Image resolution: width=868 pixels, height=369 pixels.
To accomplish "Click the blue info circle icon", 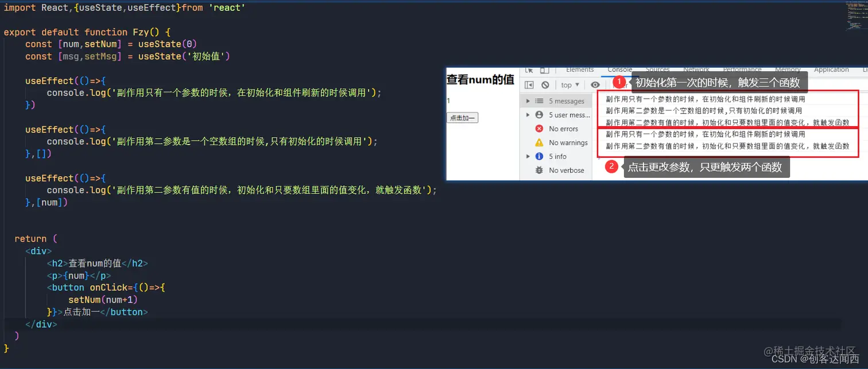I will coord(539,156).
